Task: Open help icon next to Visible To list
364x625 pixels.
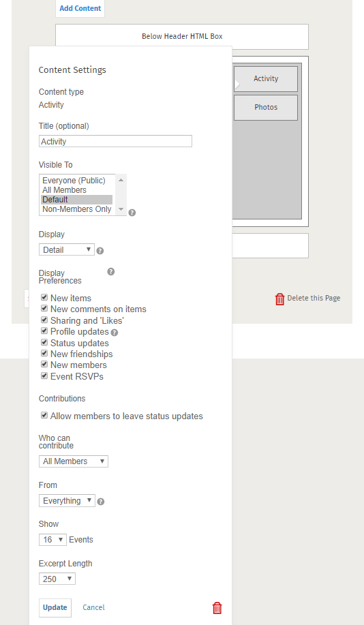Action: (132, 213)
